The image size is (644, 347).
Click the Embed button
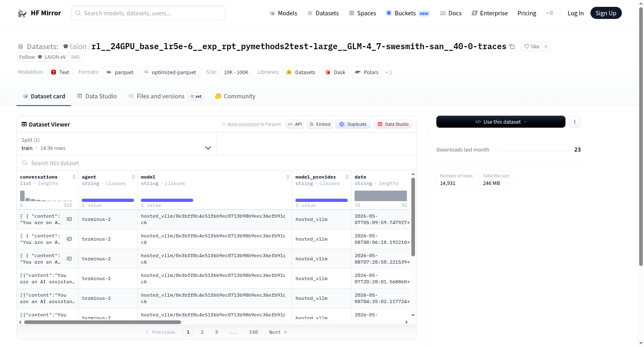tap(320, 124)
